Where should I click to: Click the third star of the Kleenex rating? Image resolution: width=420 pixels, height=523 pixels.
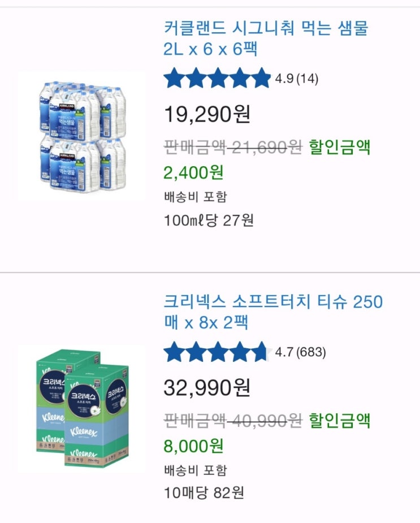tap(217, 352)
